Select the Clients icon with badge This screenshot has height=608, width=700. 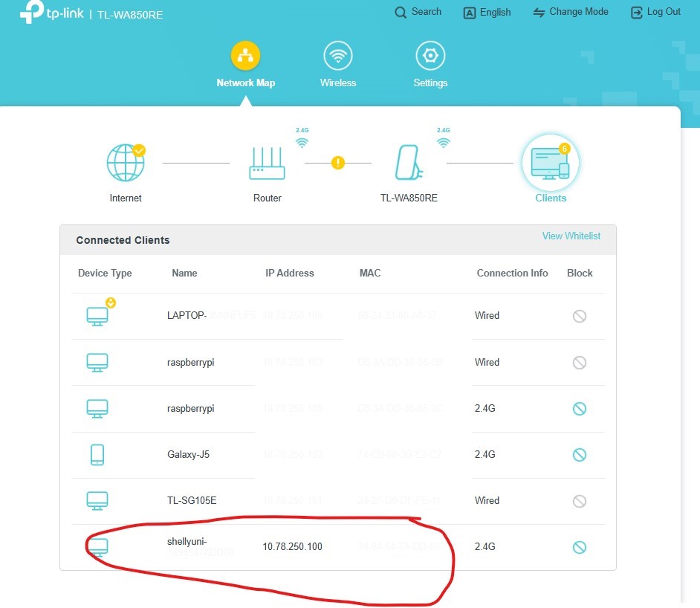click(x=551, y=164)
